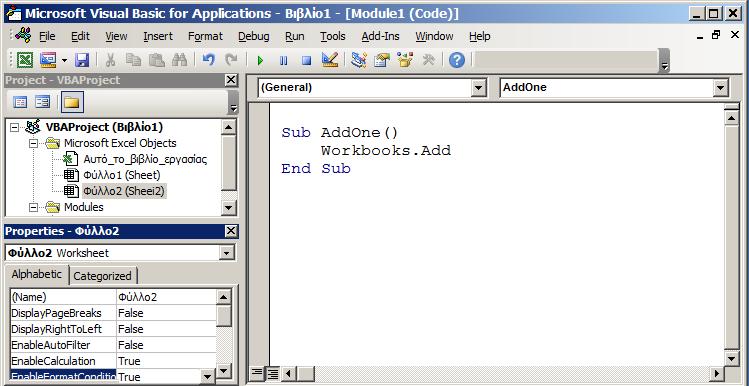749x386 pixels.
Task: Open the Run menu
Action: [x=295, y=36]
